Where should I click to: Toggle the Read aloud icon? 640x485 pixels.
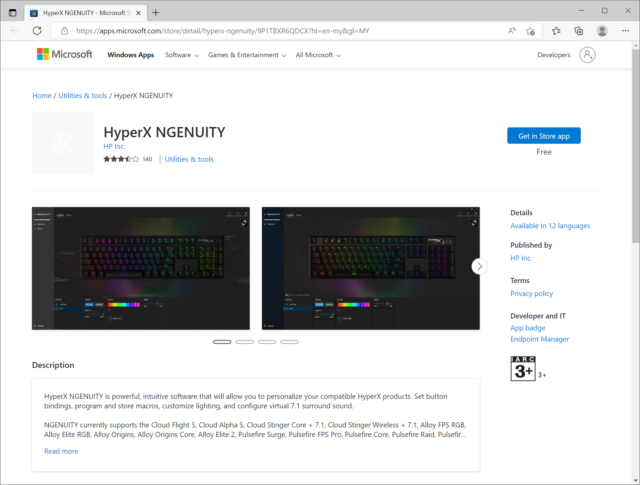click(x=511, y=31)
